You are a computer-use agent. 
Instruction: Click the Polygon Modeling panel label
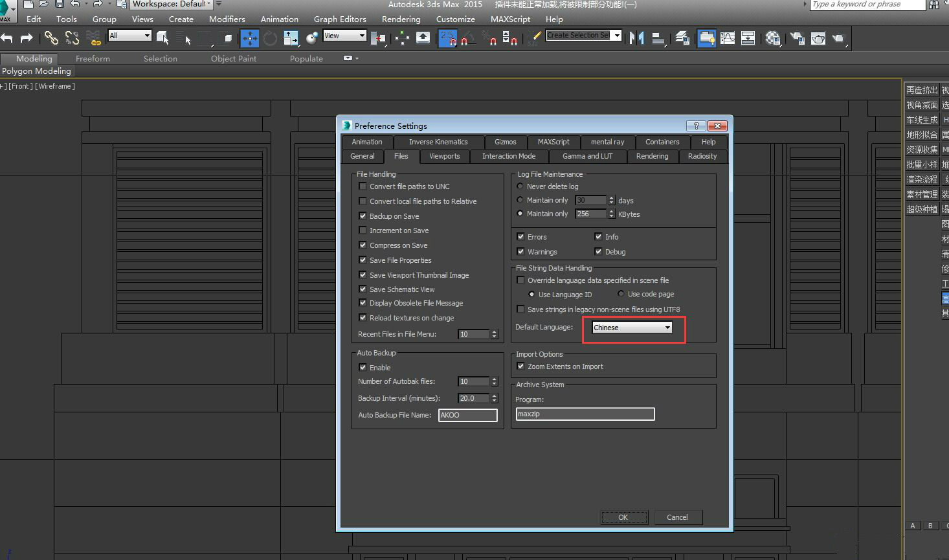[36, 71]
